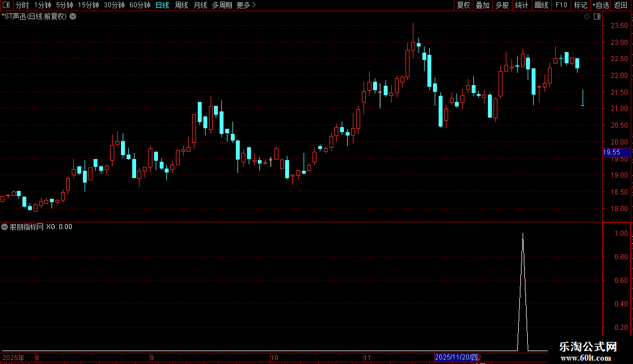
Task: Click the 22.00 price axis label
Action: click(x=619, y=76)
